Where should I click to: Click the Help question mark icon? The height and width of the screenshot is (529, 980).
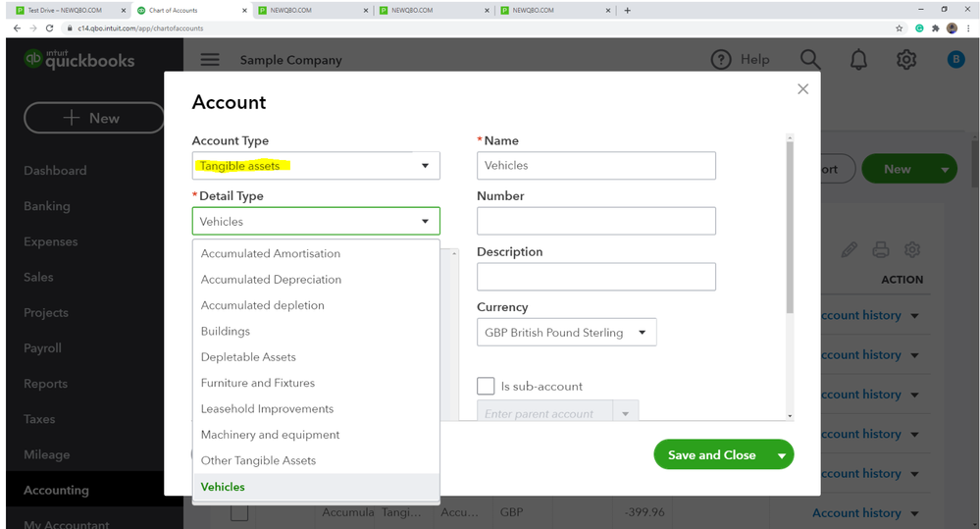point(721,60)
